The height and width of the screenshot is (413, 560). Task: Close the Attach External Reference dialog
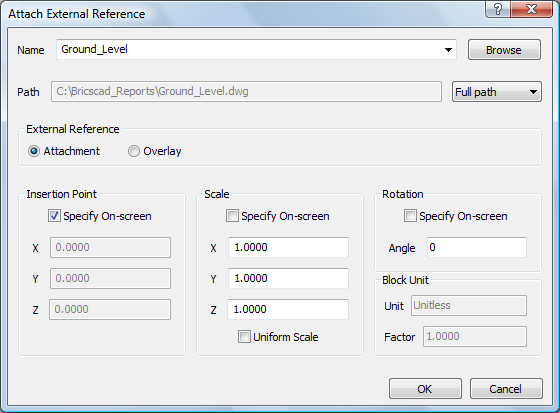532,9
